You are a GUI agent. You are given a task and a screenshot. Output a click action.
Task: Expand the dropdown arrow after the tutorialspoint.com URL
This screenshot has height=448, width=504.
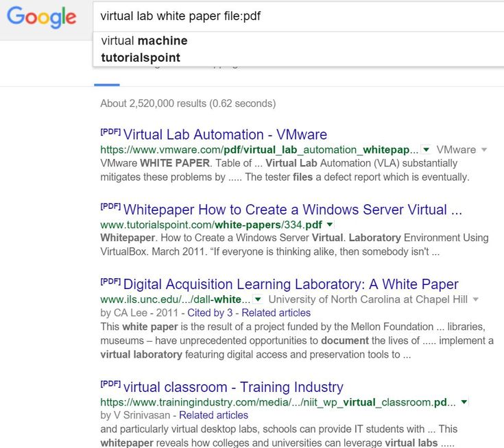pos(330,225)
